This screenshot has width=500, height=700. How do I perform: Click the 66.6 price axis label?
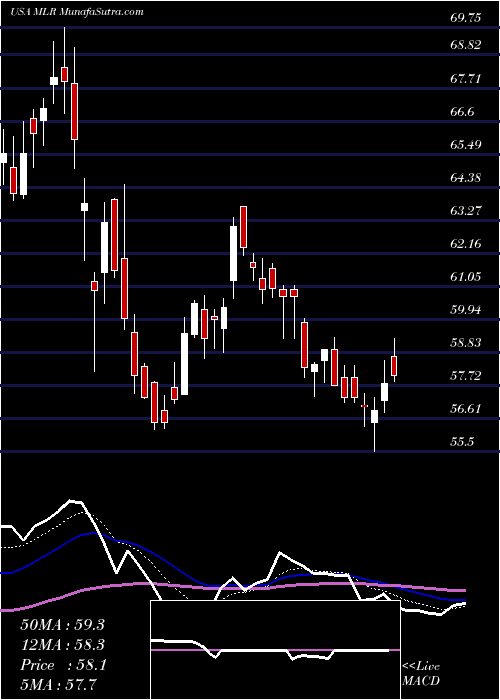tap(462, 112)
